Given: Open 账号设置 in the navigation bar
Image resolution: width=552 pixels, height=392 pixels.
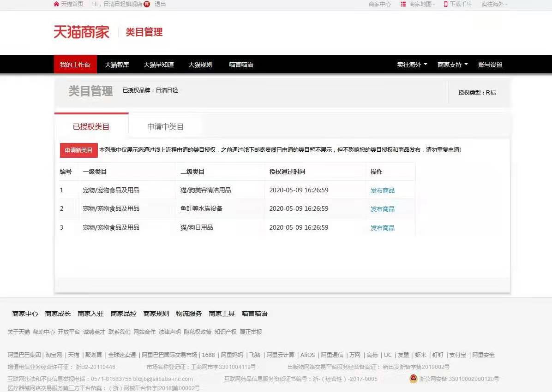Looking at the screenshot, I should (490, 65).
